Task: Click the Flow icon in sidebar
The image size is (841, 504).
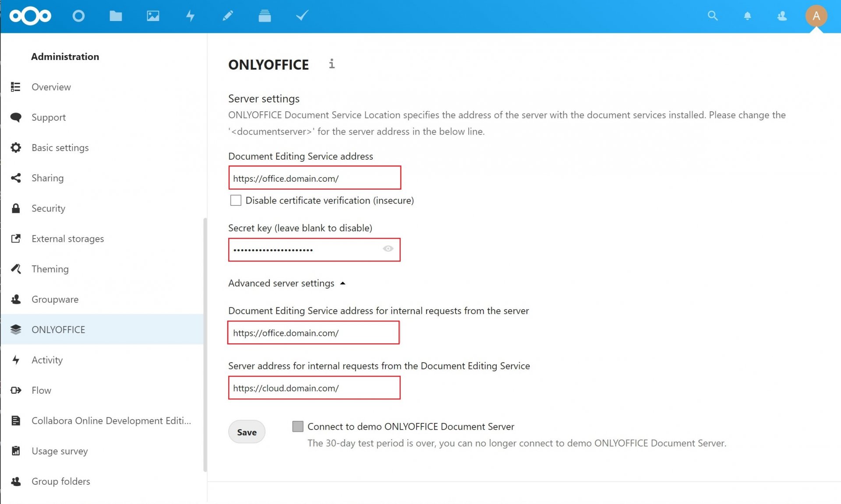Action: [x=16, y=390]
